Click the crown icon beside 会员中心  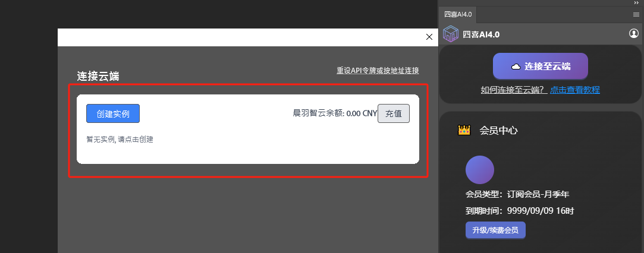click(x=464, y=131)
